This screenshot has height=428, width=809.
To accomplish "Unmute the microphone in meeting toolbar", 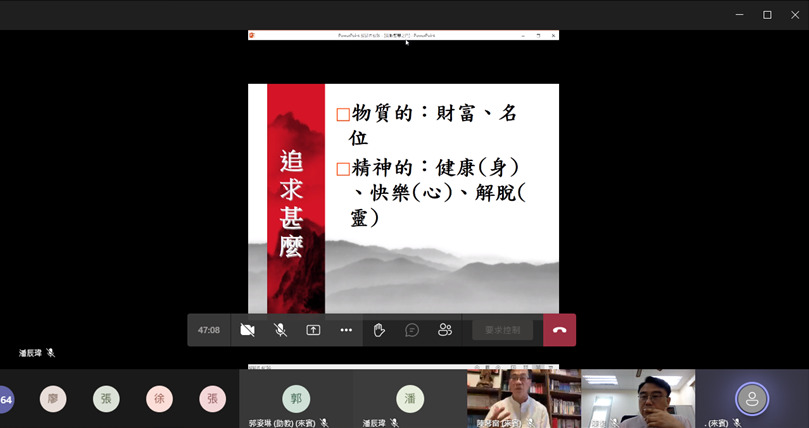I will [x=280, y=330].
